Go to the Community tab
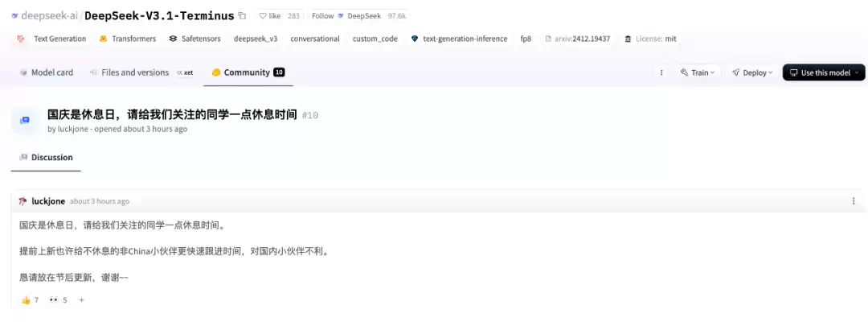This screenshot has width=868, height=326. pos(247,72)
